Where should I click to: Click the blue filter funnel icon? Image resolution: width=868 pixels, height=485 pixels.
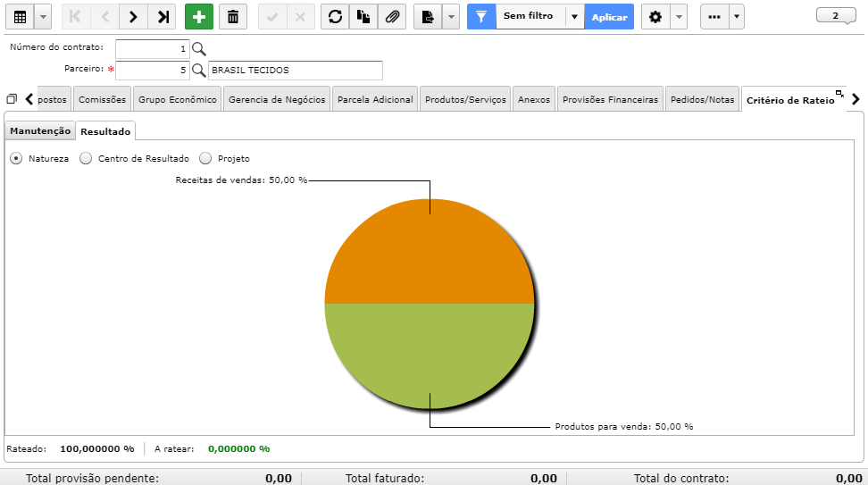pos(481,17)
